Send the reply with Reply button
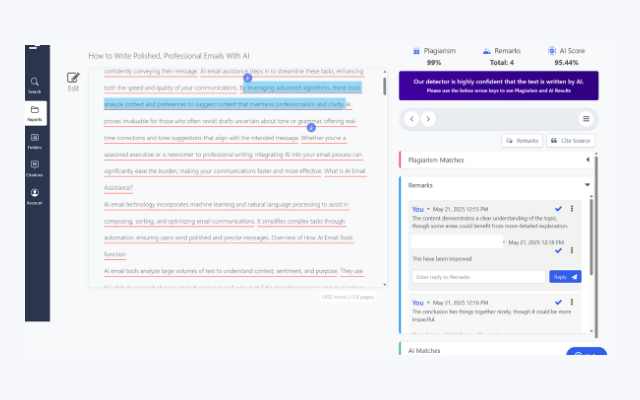 click(x=565, y=277)
